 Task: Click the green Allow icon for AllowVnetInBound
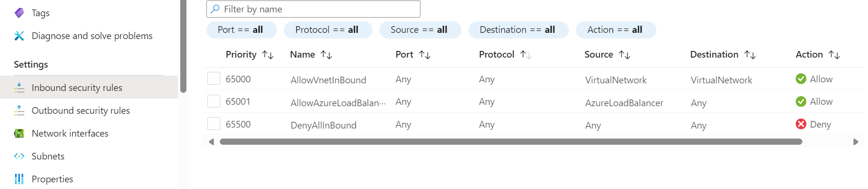(x=801, y=79)
